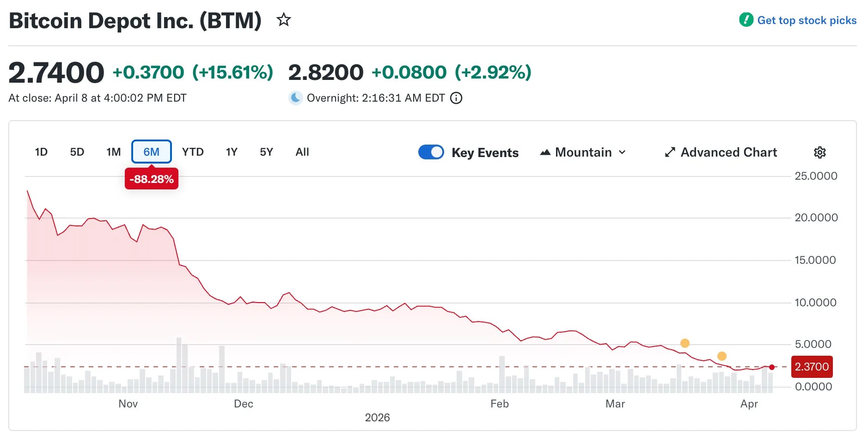
Task: Click the overnight moon icon
Action: pyautogui.click(x=296, y=98)
